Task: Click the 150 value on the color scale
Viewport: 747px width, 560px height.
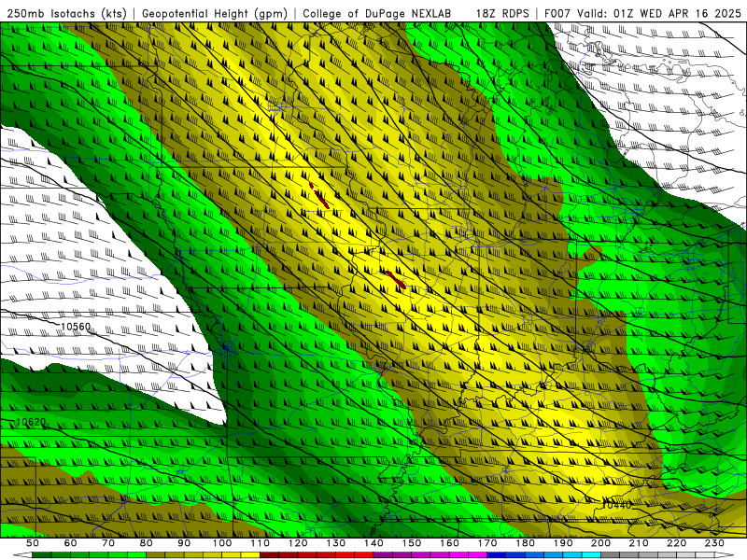Action: 412,543
